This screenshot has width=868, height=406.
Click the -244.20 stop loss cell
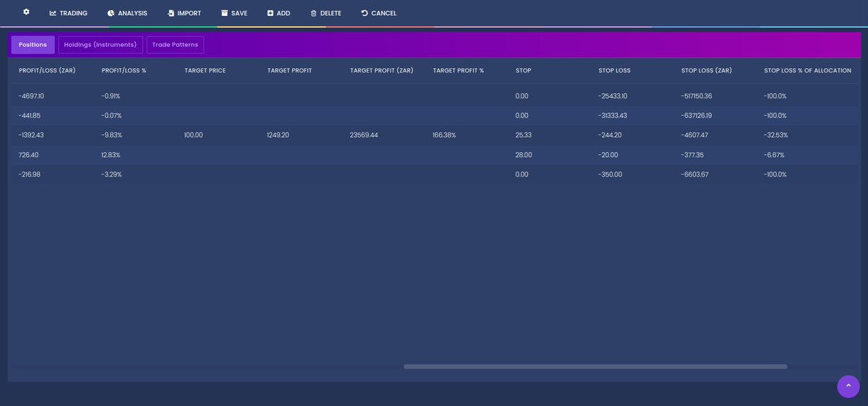pos(610,135)
